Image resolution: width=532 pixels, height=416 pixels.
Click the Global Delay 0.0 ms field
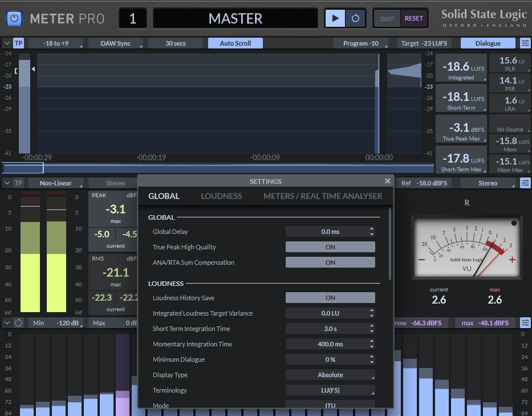tap(330, 232)
